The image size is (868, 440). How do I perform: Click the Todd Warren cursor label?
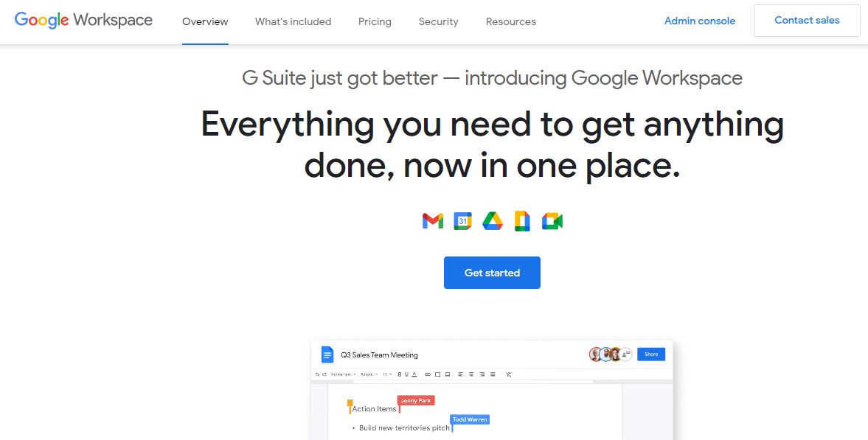click(470, 419)
